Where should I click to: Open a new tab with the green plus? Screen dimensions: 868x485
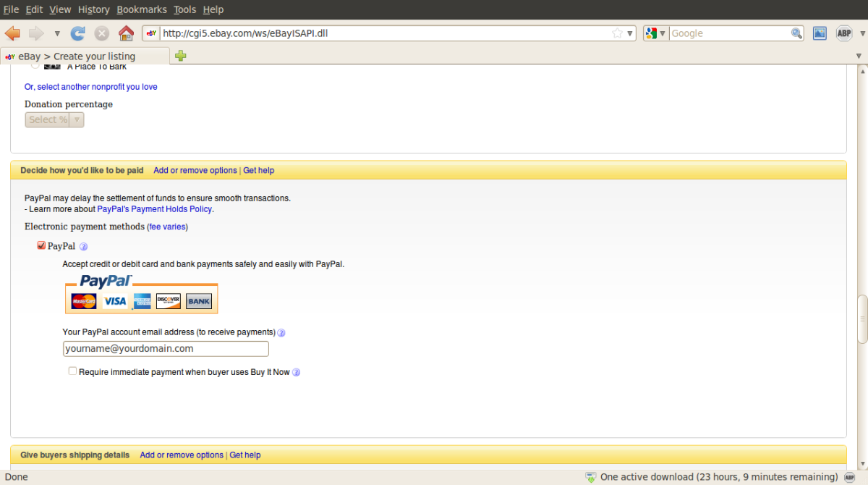(180, 55)
